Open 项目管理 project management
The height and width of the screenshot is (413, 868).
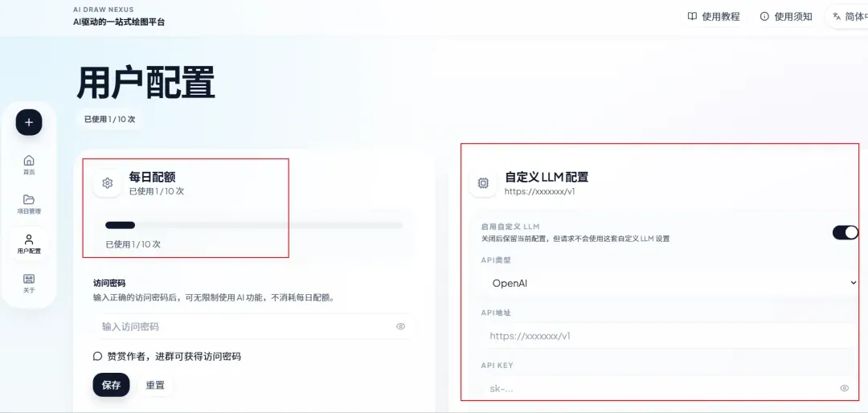(29, 204)
